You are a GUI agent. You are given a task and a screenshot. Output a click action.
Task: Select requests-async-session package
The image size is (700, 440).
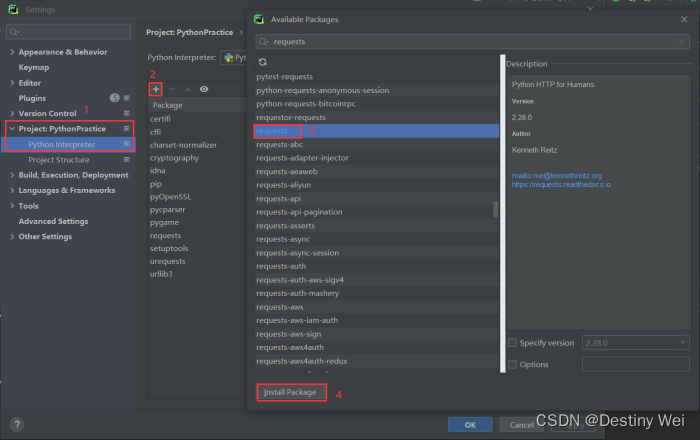[x=377, y=253]
